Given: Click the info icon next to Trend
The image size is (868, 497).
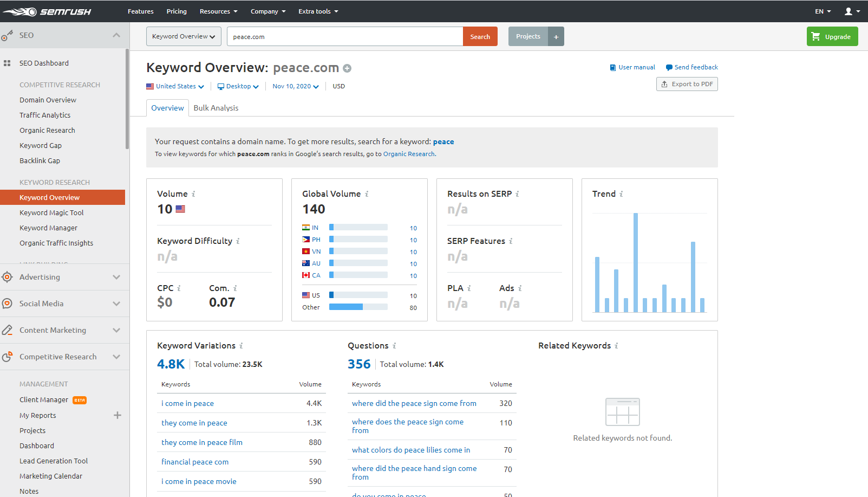Looking at the screenshot, I should (x=621, y=194).
